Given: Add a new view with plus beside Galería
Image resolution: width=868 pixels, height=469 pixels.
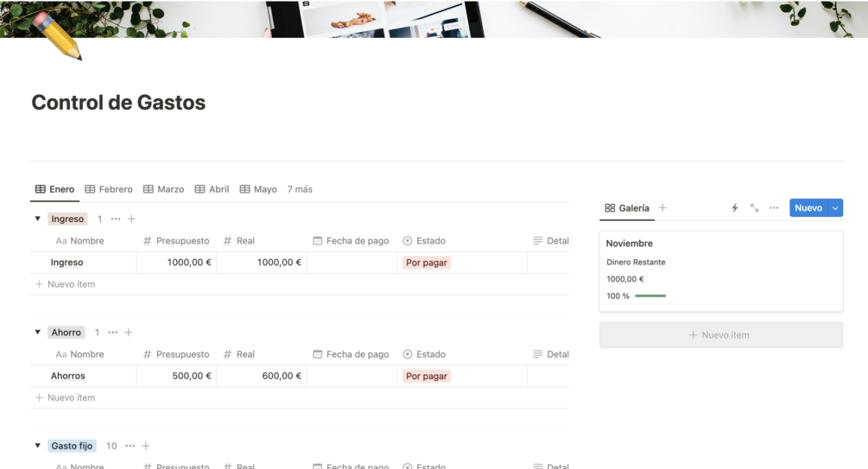Looking at the screenshot, I should 662,207.
